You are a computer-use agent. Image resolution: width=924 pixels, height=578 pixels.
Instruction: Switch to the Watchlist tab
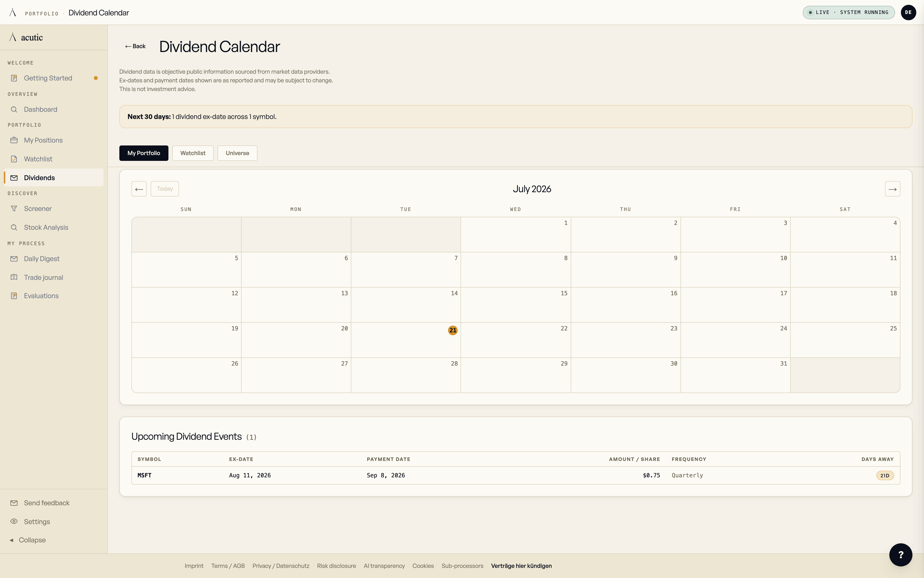tap(193, 153)
